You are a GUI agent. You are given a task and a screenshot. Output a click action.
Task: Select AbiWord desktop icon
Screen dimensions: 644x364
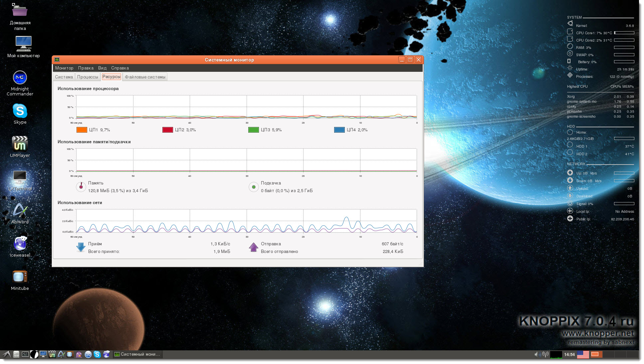point(20,213)
